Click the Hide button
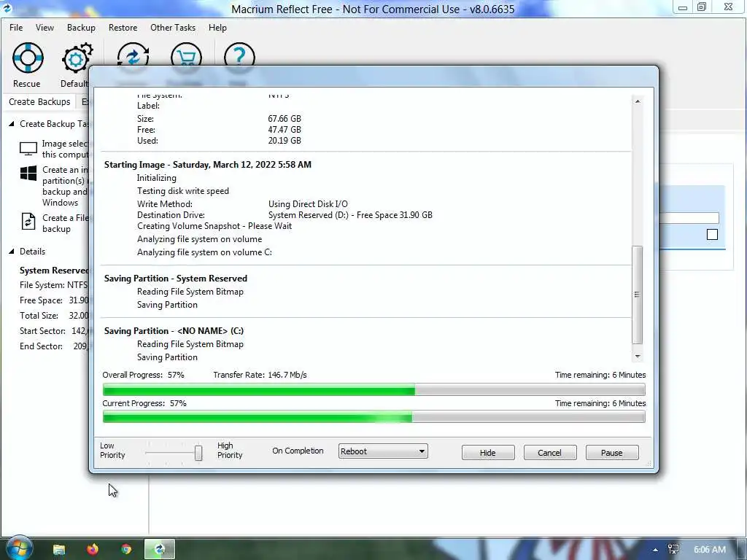Screen dimensions: 747x560 [x=488, y=452]
